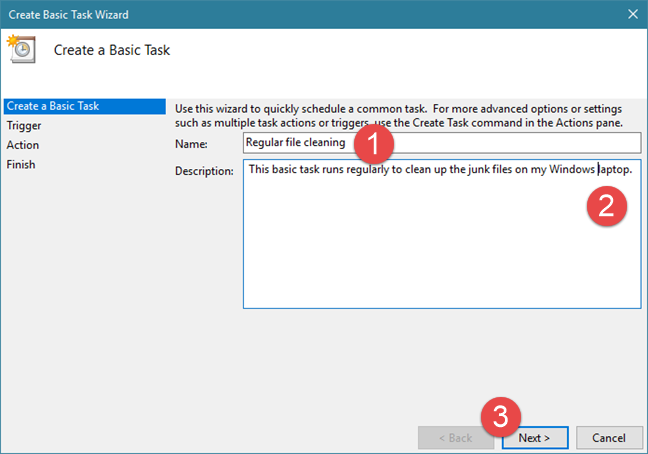This screenshot has height=454, width=648.
Task: Jump to the Finish step in sidebar
Action: pyautogui.click(x=21, y=164)
